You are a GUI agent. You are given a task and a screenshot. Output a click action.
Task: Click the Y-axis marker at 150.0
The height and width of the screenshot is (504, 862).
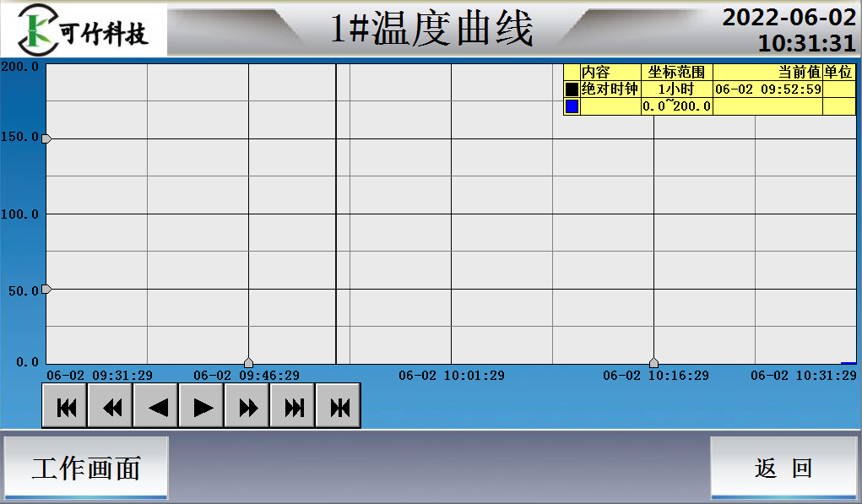[46, 138]
